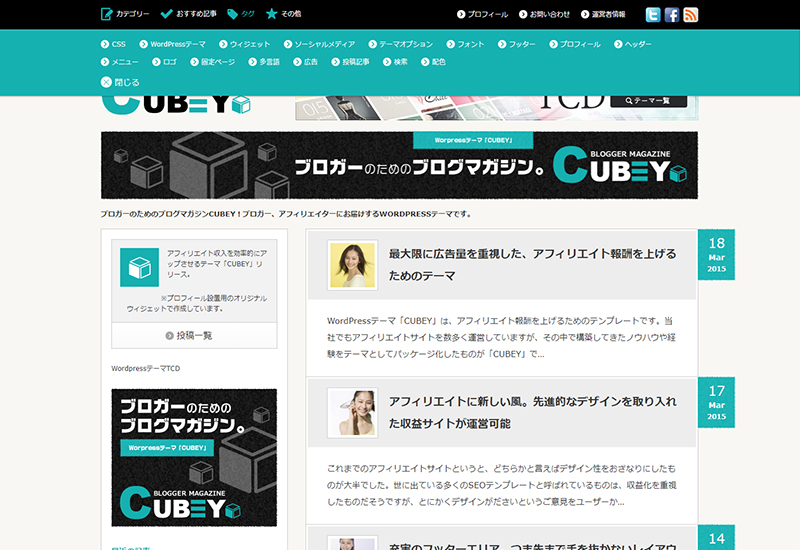
Task: Open thumbnail of woman touching her hair
Action: pyautogui.click(x=353, y=413)
